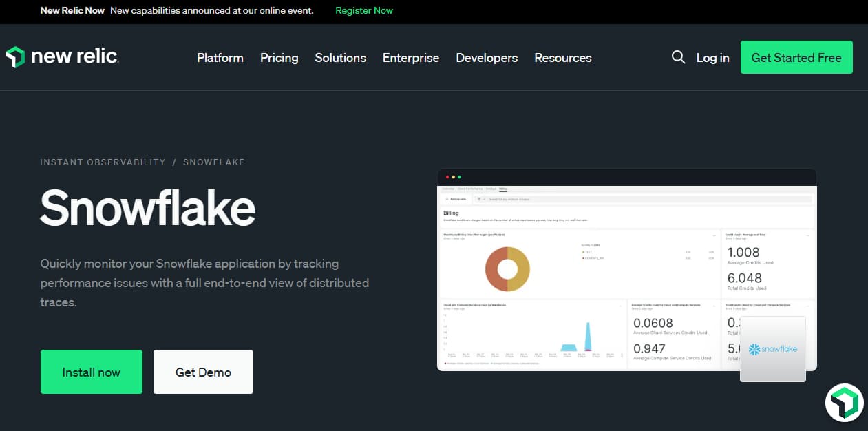Expand the Solutions menu
This screenshot has width=868, height=431.
340,58
